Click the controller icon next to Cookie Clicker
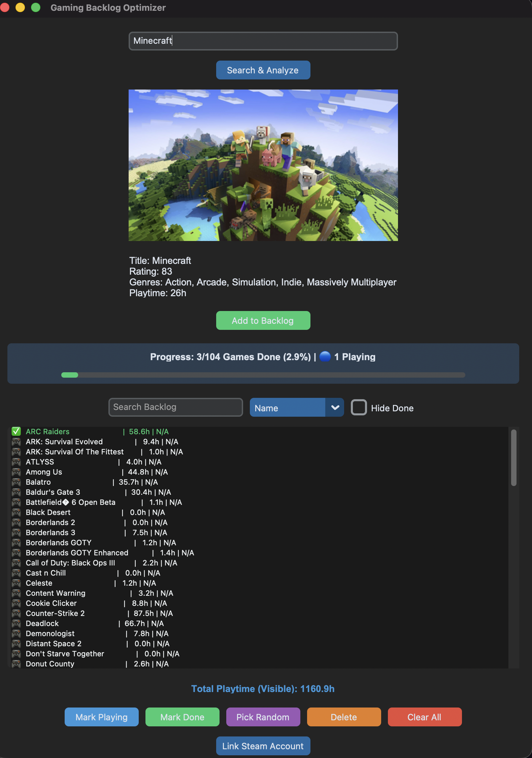This screenshot has height=758, width=532. point(16,603)
